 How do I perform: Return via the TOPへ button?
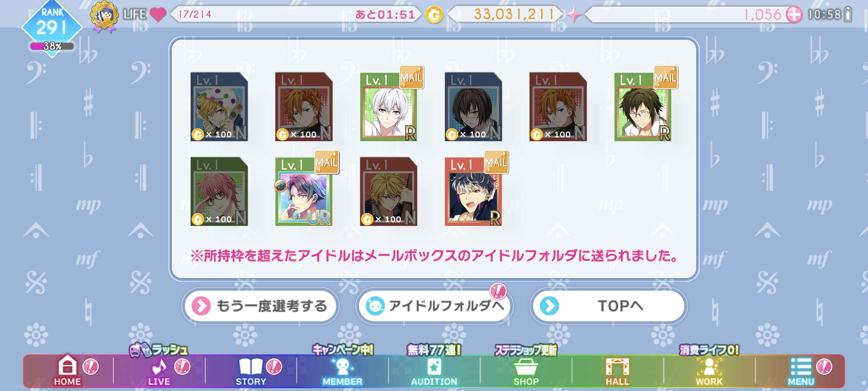pyautogui.click(x=608, y=306)
